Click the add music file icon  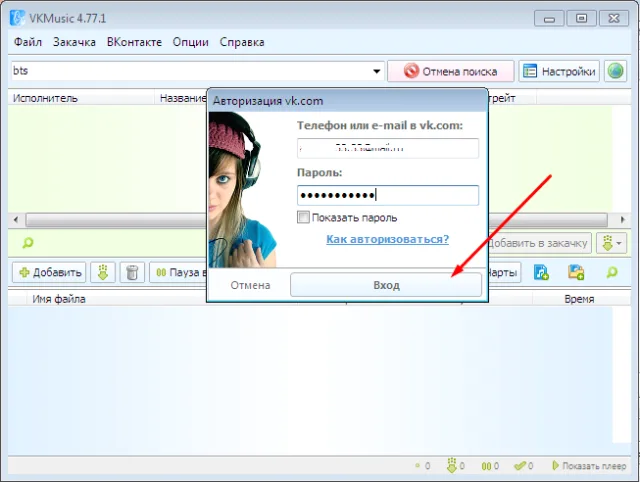coord(541,272)
